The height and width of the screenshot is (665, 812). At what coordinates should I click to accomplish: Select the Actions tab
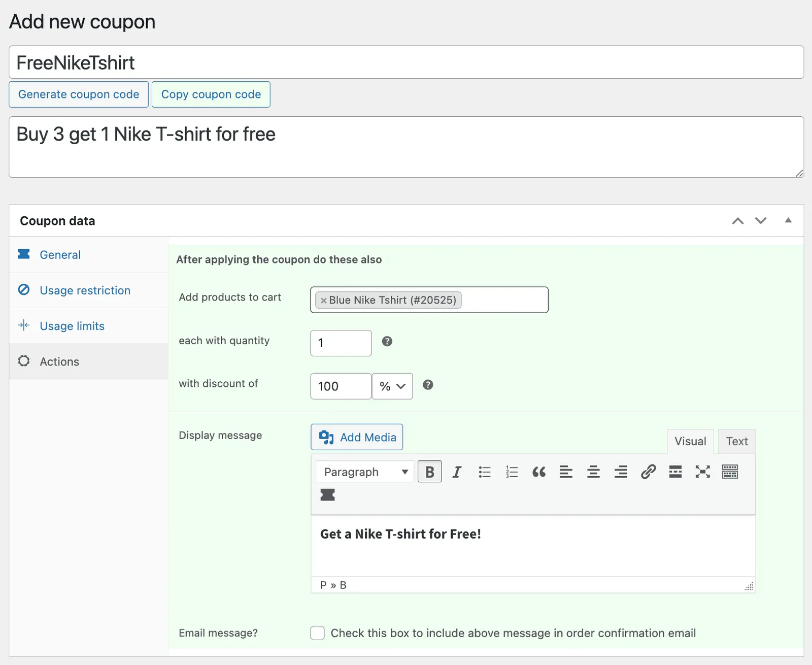(89, 361)
